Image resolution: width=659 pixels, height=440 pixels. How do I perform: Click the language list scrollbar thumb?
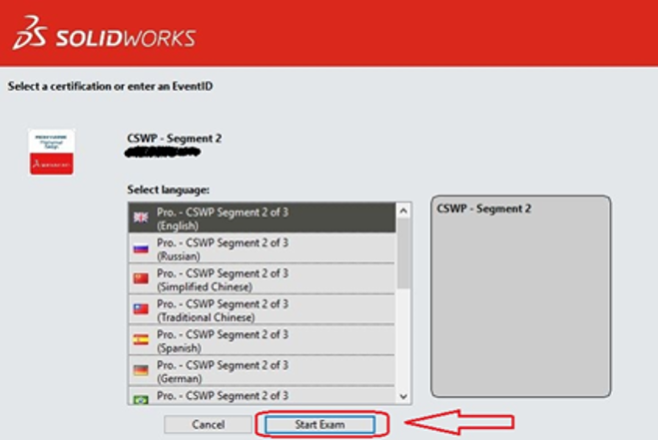pyautogui.click(x=403, y=252)
